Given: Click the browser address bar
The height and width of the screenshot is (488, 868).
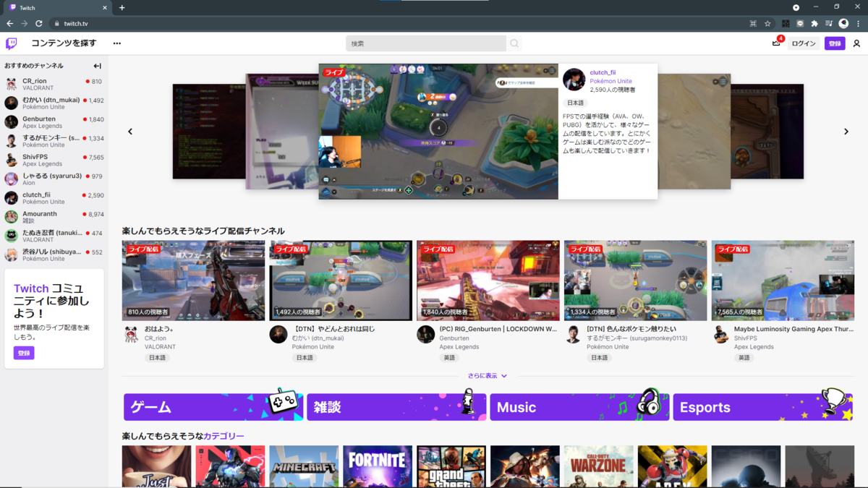Looking at the screenshot, I should pyautogui.click(x=398, y=23).
